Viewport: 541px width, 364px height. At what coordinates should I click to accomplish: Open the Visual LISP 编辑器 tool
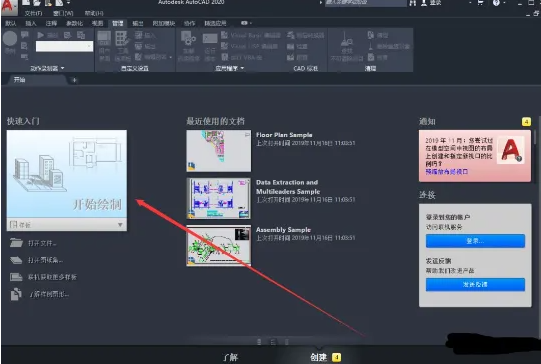(x=249, y=46)
